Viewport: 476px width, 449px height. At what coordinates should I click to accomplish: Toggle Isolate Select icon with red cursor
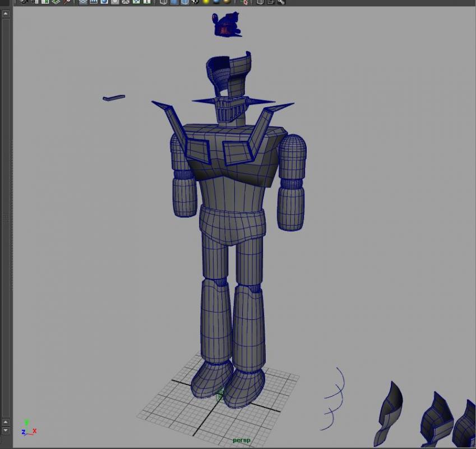coord(244,2)
